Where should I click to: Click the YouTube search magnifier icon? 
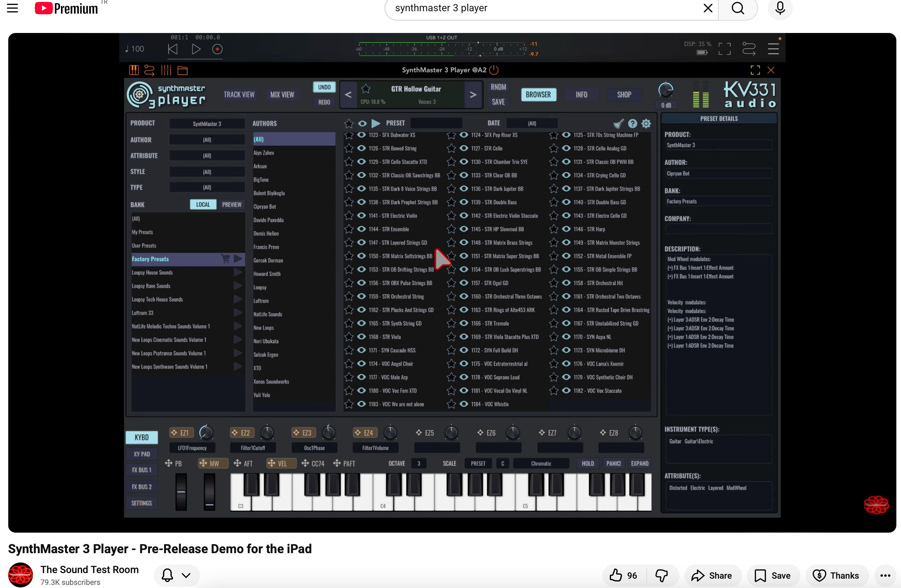pos(737,8)
